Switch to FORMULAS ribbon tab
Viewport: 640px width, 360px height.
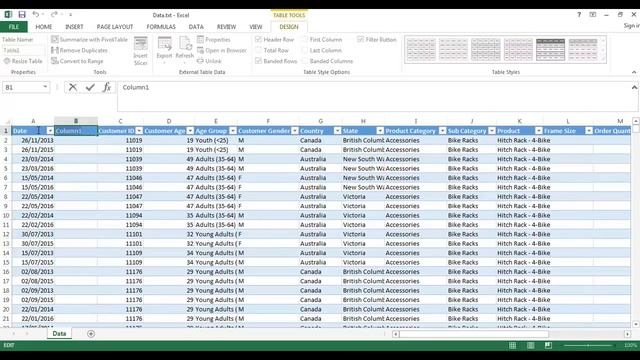161,27
